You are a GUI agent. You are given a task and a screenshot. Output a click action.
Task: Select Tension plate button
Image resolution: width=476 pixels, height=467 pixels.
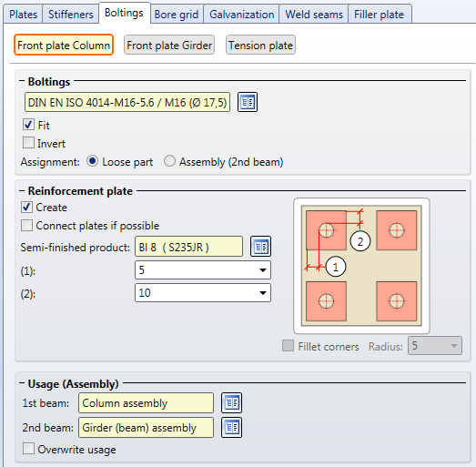pyautogui.click(x=260, y=45)
